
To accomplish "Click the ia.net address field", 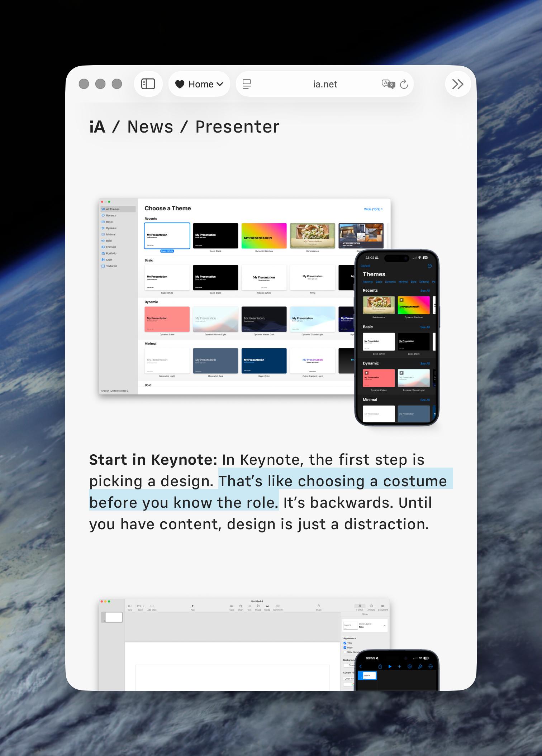I will click(x=325, y=84).
